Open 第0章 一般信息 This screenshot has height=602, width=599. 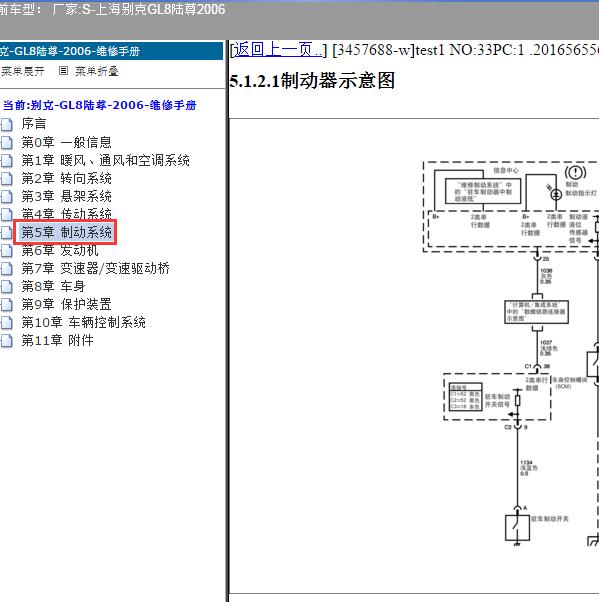point(66,142)
